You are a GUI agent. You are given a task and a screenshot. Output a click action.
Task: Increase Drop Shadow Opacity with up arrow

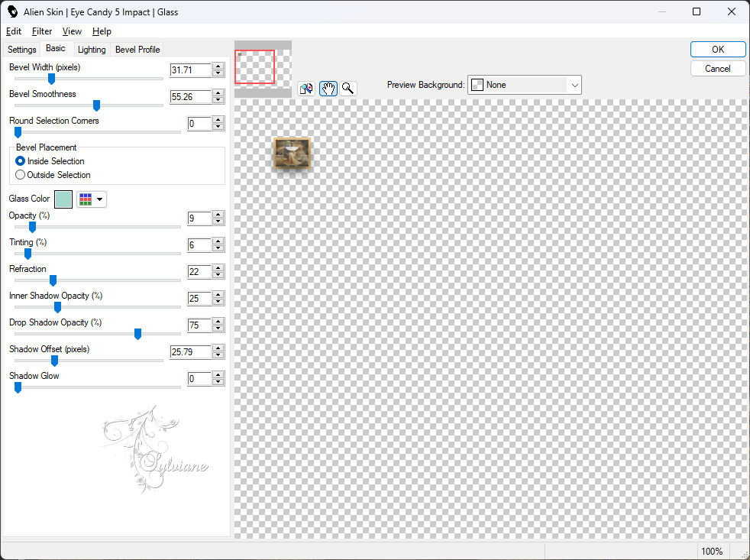click(218, 322)
